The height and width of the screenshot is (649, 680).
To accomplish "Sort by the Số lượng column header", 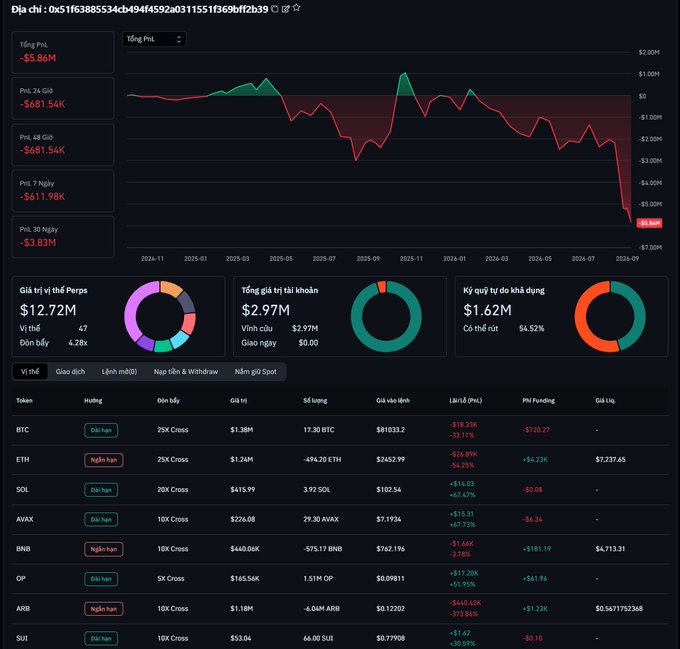I will [315, 401].
